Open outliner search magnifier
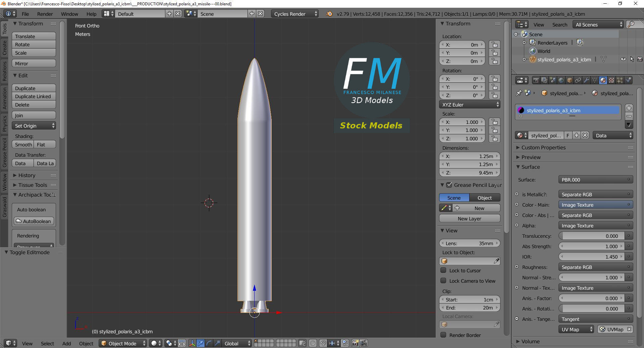The width and height of the screenshot is (644, 348). pyautogui.click(x=632, y=24)
